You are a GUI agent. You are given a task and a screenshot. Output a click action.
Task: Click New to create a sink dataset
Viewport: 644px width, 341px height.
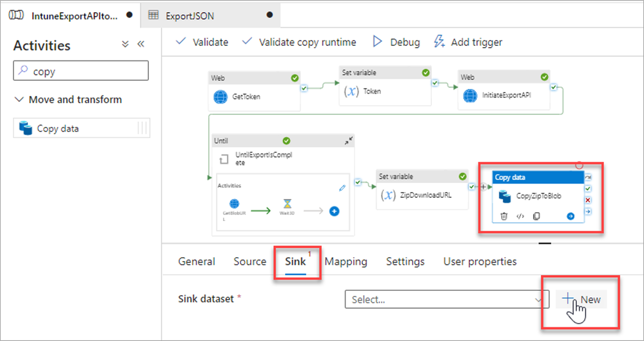tap(581, 299)
